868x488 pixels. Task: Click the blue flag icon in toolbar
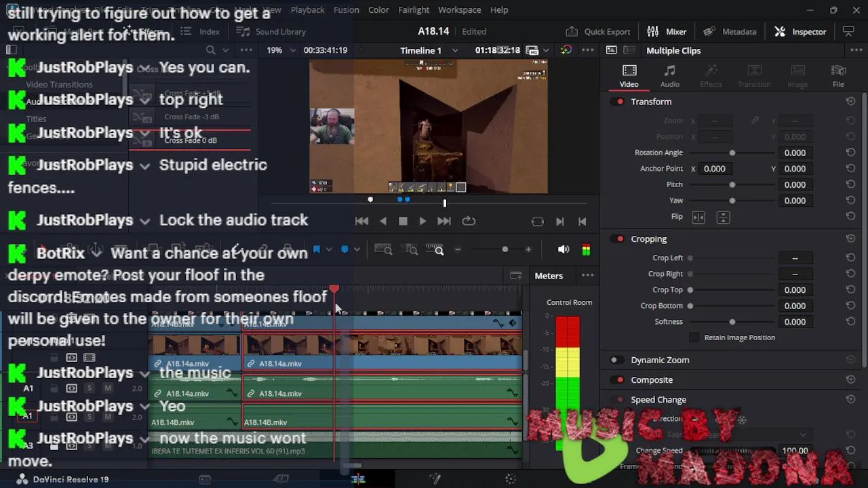pyautogui.click(x=316, y=249)
